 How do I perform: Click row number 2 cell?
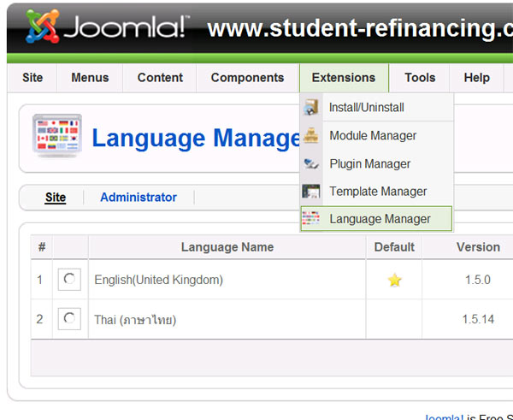click(39, 319)
